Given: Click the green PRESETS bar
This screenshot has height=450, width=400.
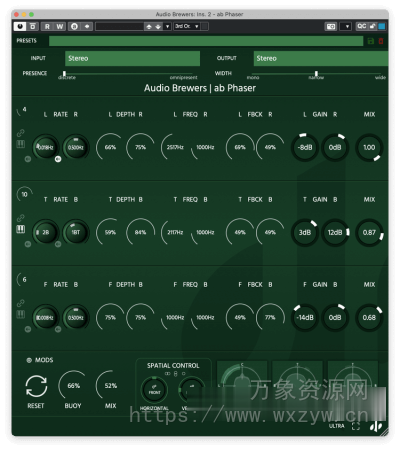Looking at the screenshot, I should tap(206, 41).
